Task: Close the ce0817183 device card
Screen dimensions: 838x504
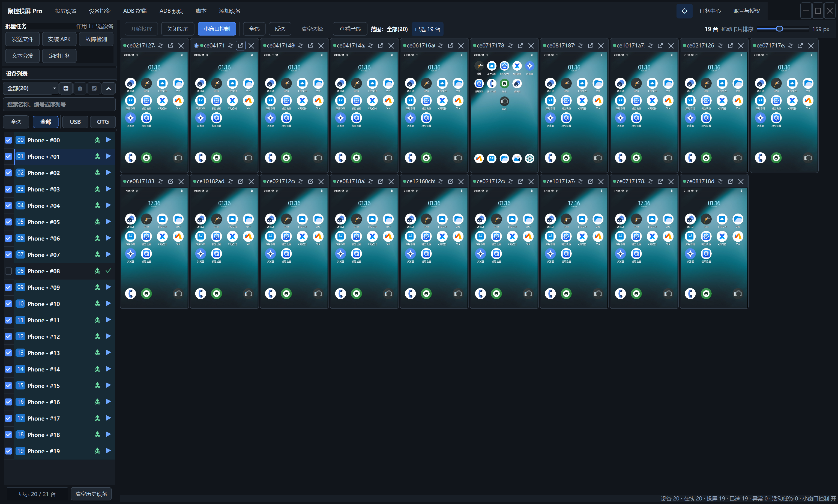Action: (181, 181)
